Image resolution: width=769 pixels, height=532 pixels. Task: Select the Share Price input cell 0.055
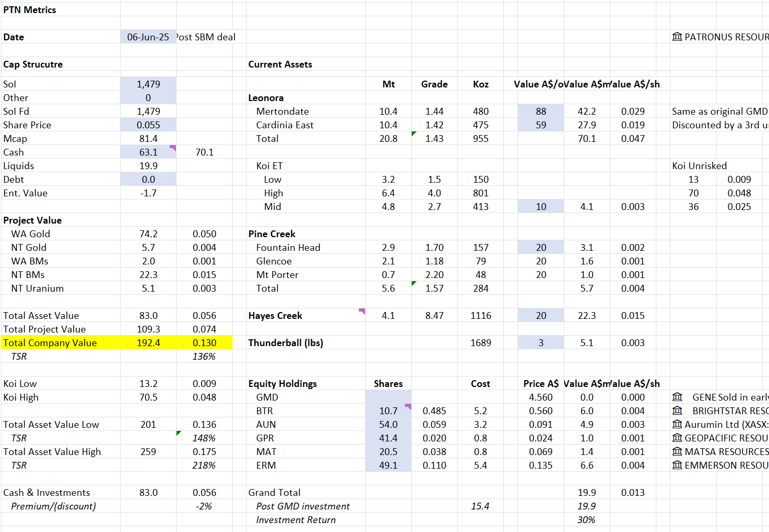148,125
